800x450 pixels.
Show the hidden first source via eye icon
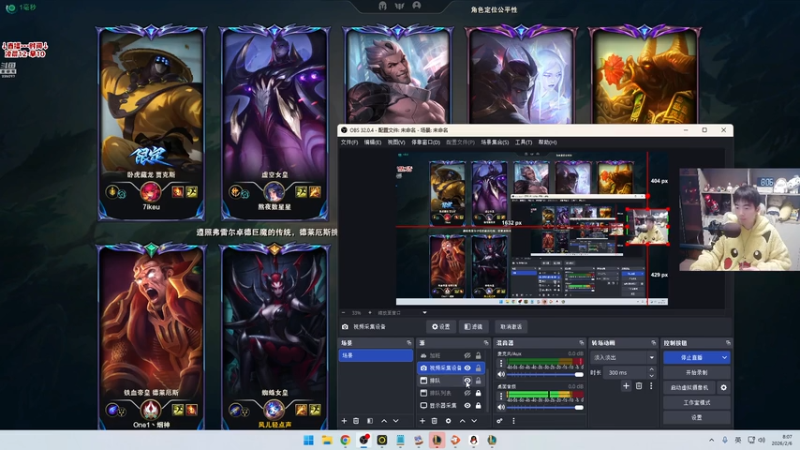[467, 356]
